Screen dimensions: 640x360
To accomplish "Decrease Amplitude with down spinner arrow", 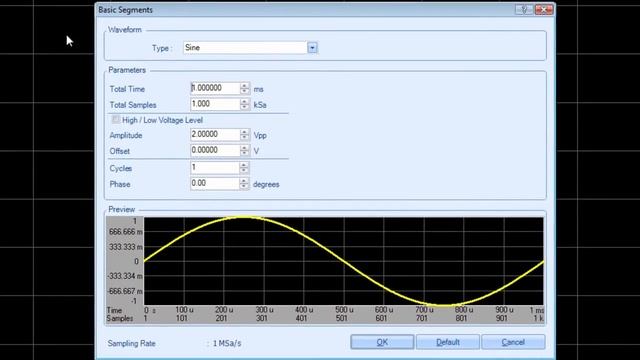I will point(244,138).
